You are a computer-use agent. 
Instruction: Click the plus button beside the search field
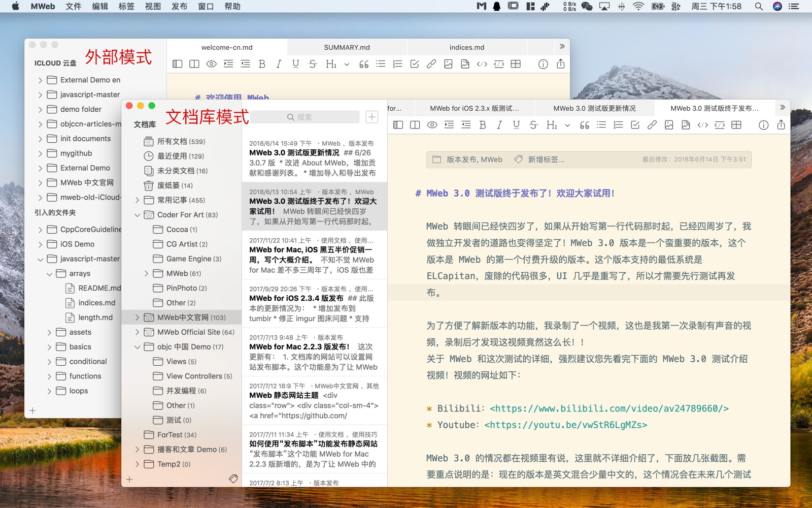(x=371, y=117)
